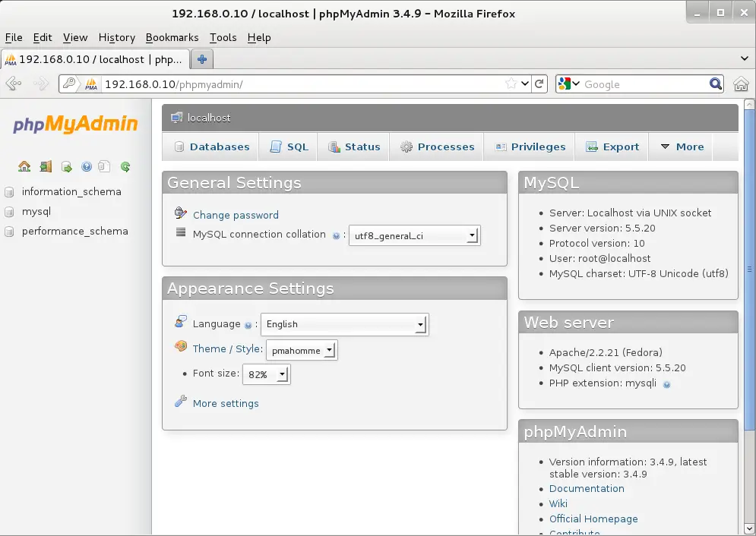Image resolution: width=756 pixels, height=536 pixels.
Task: Click the phpMyAdmin logo
Action: coord(75,124)
